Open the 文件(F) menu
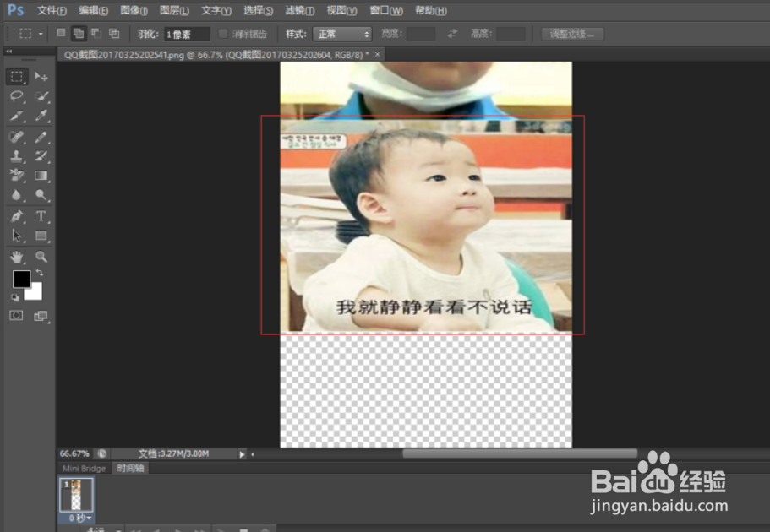Viewport: 770px width, 532px height. 52,10
